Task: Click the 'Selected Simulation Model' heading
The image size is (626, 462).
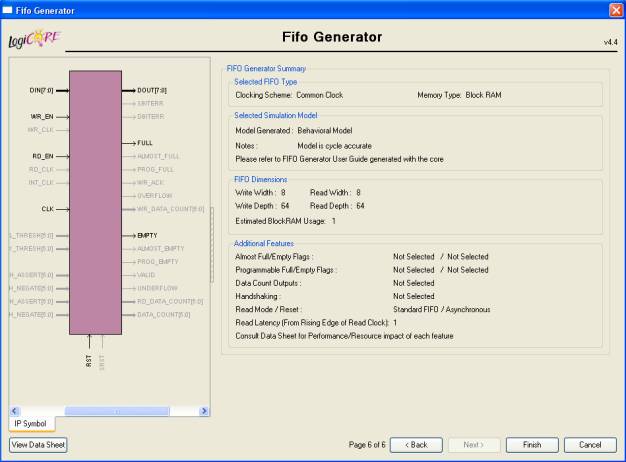Action: pos(275,115)
